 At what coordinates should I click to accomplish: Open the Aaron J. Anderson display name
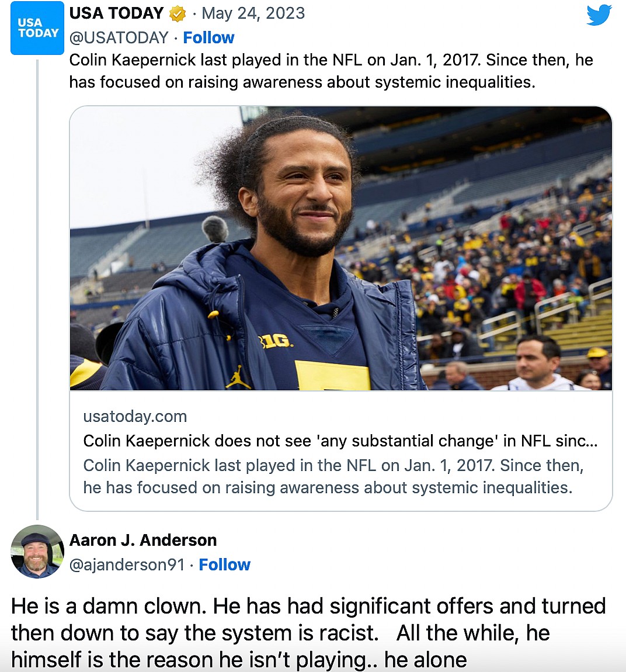[x=143, y=540]
